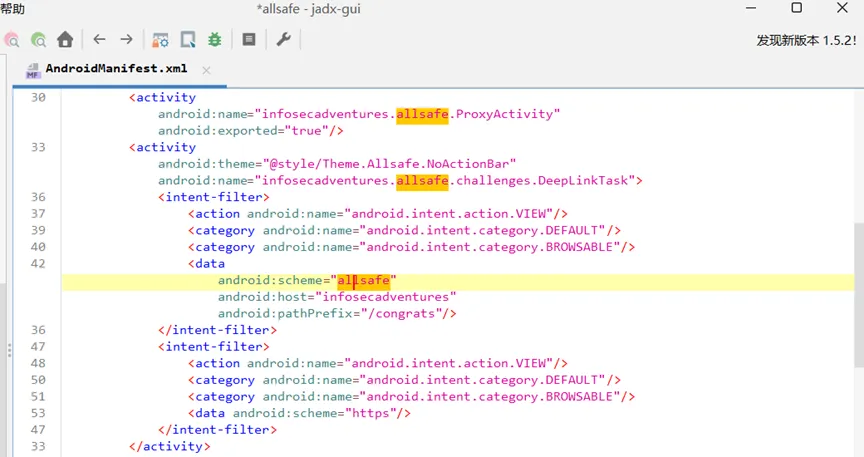Click the 发现新版本 1.5.2! update notice
The height and width of the screenshot is (457, 864).
pos(806,40)
